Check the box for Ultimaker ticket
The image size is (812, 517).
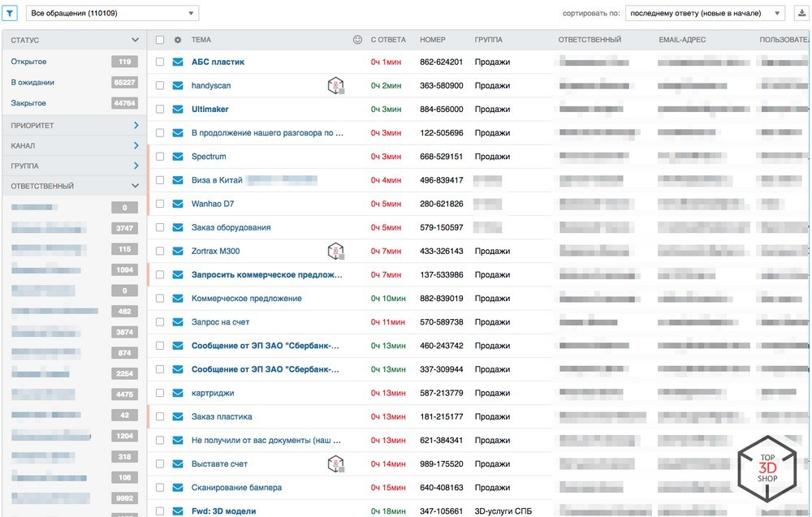tap(160, 110)
